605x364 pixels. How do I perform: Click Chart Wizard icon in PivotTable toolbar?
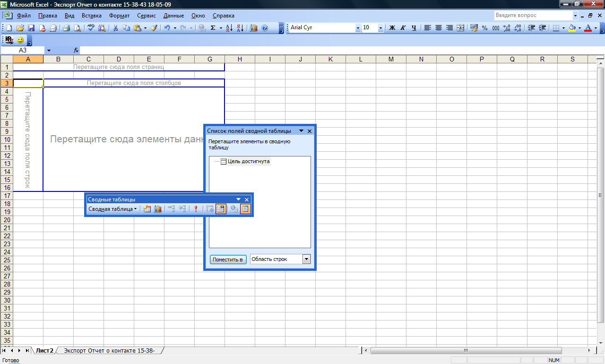(x=158, y=209)
